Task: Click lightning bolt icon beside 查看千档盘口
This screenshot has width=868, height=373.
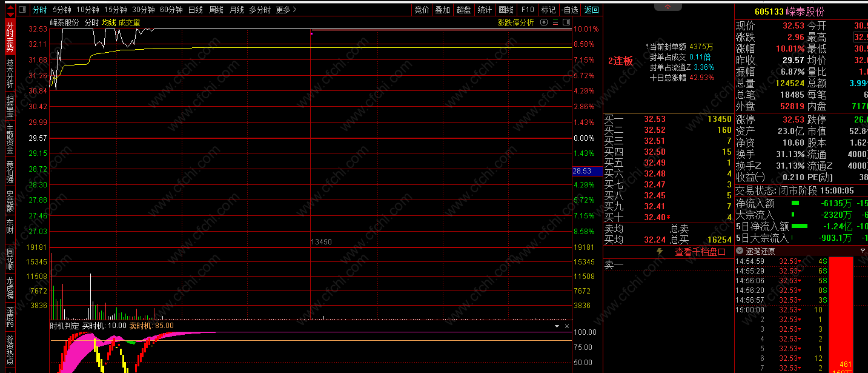Action: click(660, 252)
